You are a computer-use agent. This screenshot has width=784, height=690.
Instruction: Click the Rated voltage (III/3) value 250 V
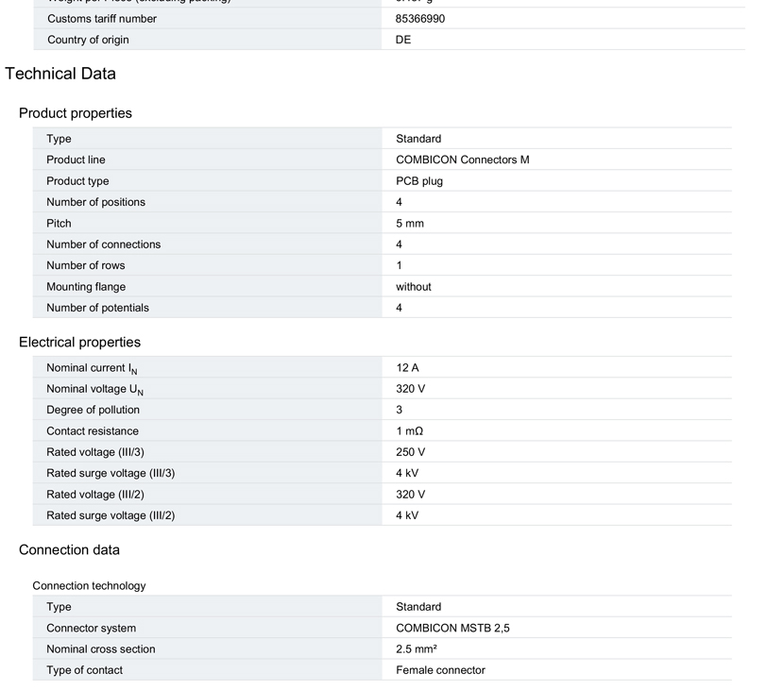click(410, 452)
